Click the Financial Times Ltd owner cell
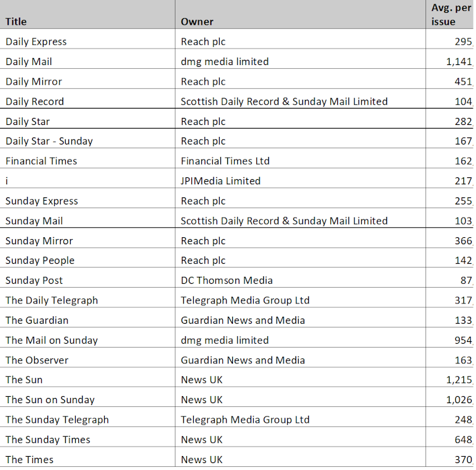This screenshot has height=470, width=476. click(x=225, y=161)
